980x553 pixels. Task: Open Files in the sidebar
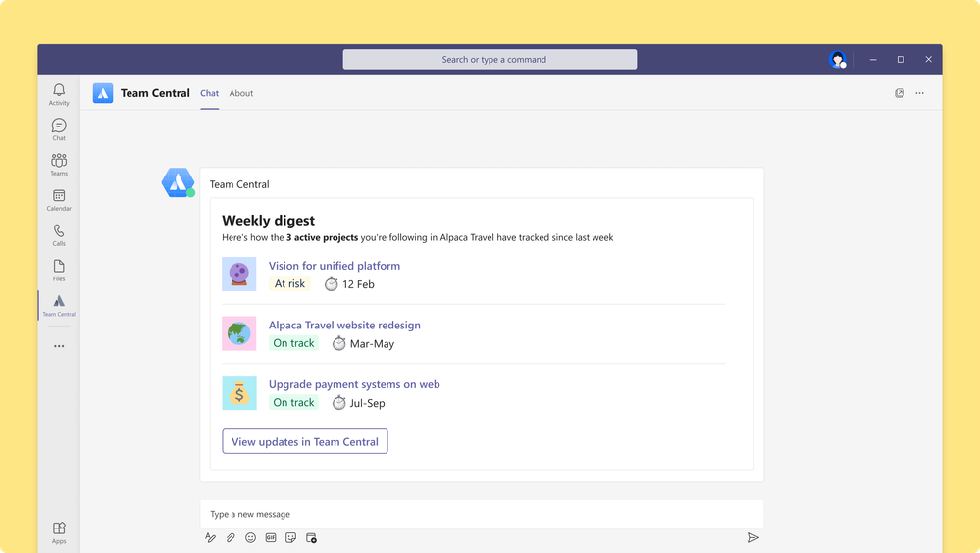tap(59, 270)
